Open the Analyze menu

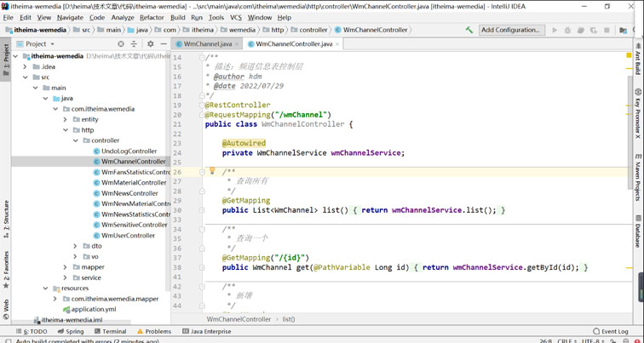click(123, 18)
